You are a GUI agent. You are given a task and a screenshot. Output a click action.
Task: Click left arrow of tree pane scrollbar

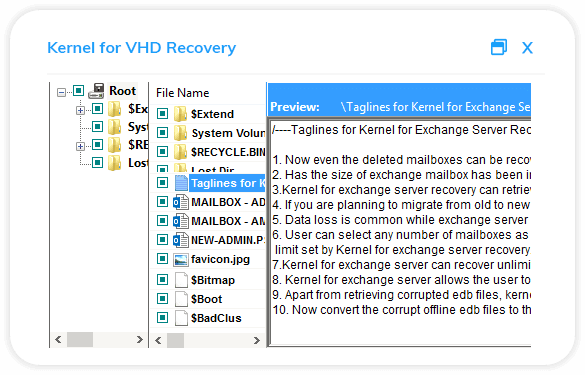pyautogui.click(x=58, y=340)
